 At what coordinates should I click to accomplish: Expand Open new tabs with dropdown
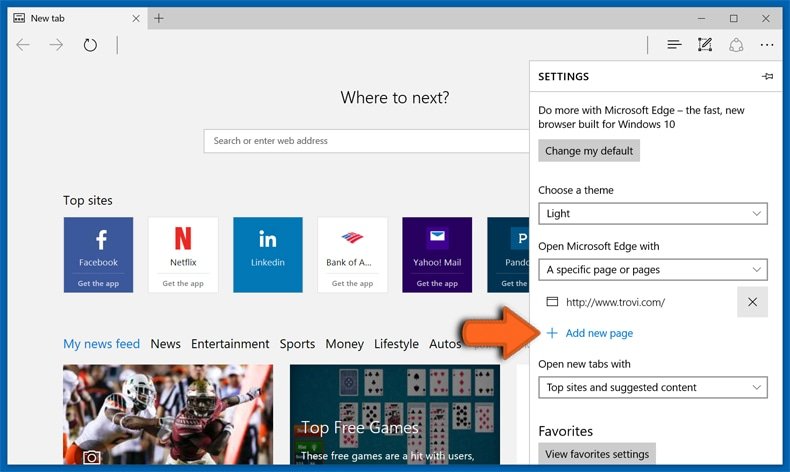[x=653, y=387]
